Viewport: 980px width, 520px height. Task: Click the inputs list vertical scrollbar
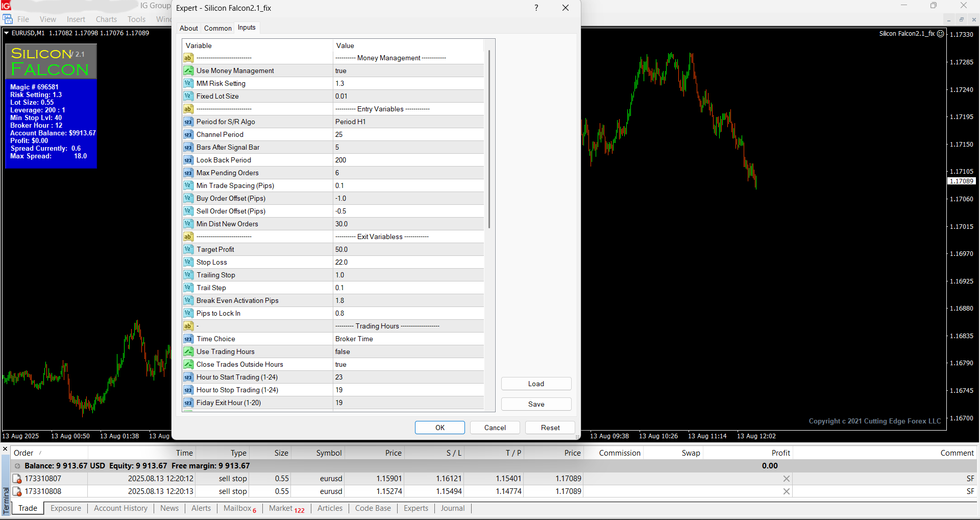(489, 139)
